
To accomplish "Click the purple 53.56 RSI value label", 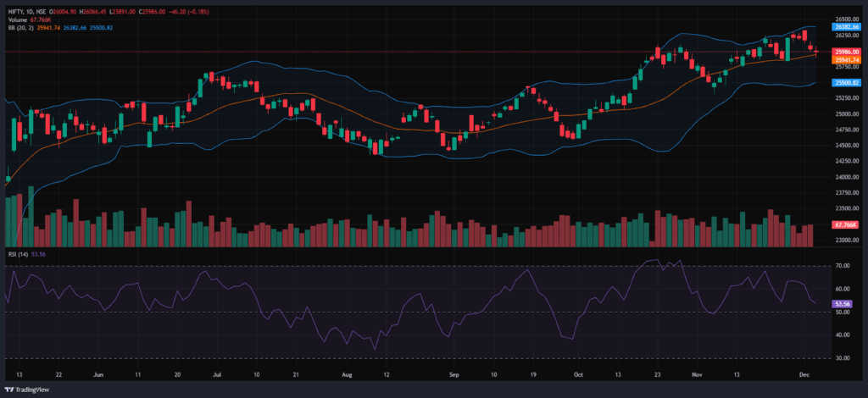I will (x=843, y=303).
